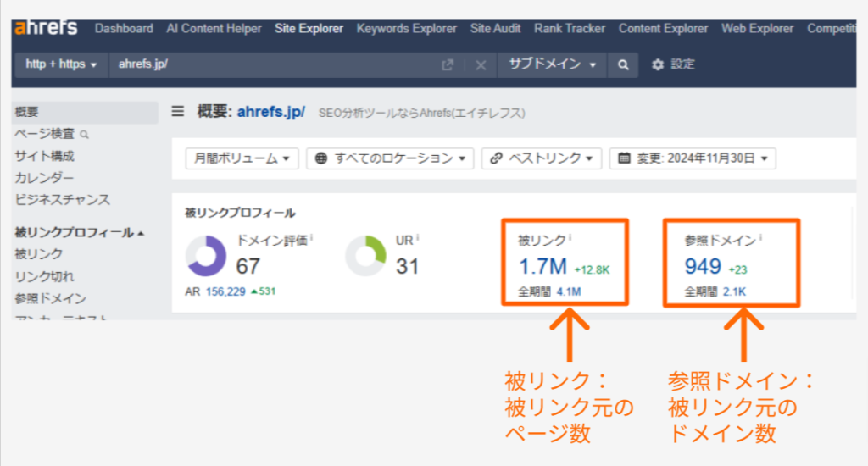Open Web Explorer
Screen dimensions: 868x466
757,28
